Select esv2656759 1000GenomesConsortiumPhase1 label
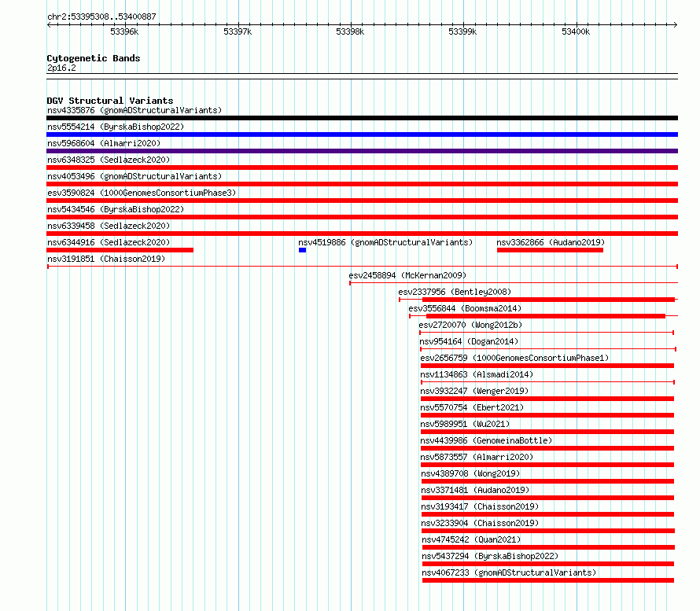Viewport: 700px width, 611px height. 514,358
